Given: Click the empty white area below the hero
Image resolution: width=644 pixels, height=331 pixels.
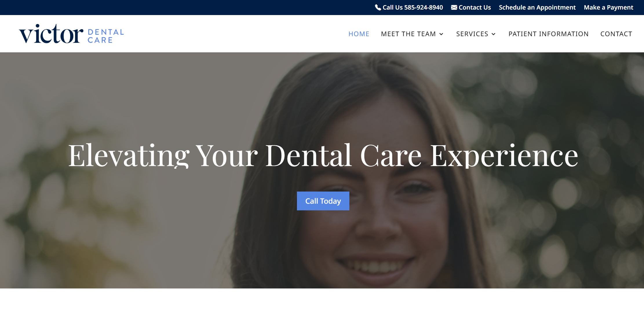Looking at the screenshot, I should point(322,310).
